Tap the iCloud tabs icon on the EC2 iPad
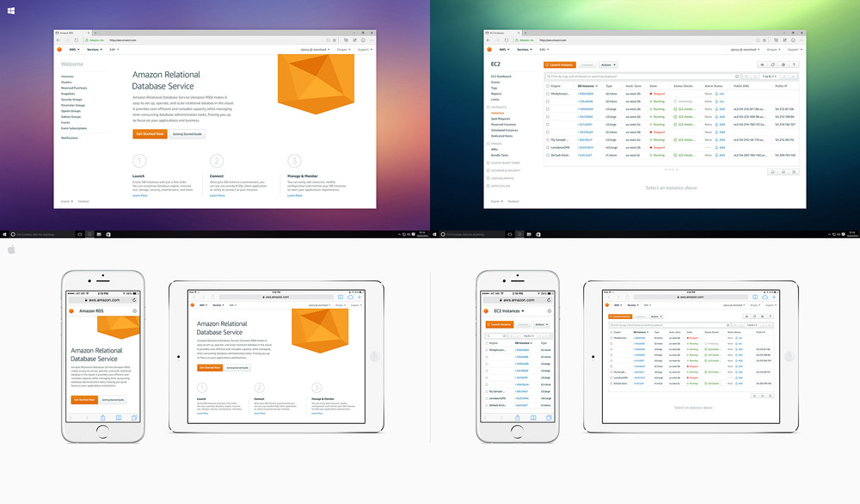This screenshot has height=504, width=860. point(765,298)
